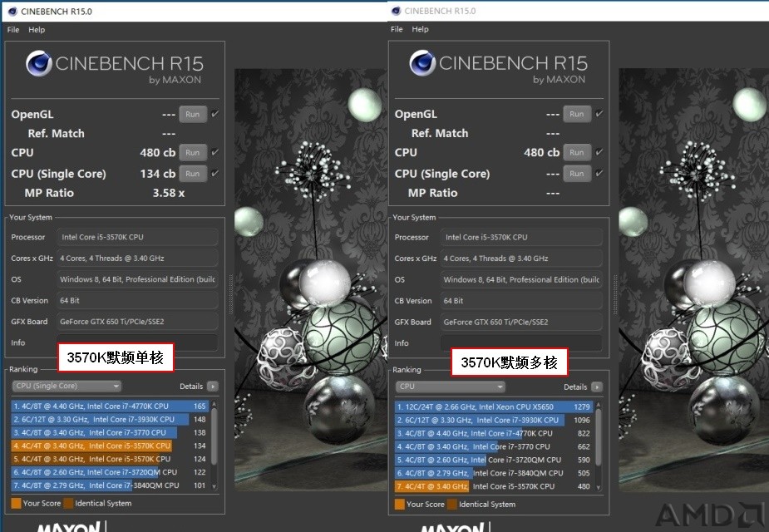Screen dimensions: 769x532
Task: Select ranking row i5-3570K scoring 480
Action: (495, 486)
